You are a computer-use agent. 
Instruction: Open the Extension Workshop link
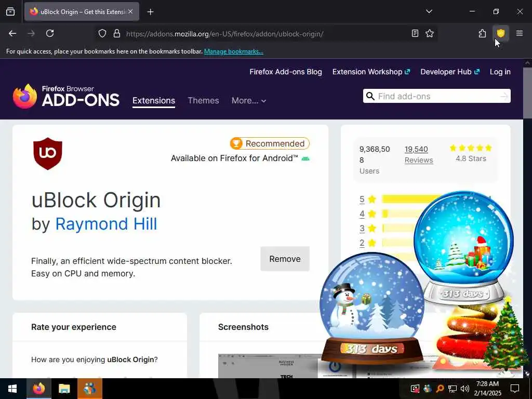pos(371,72)
